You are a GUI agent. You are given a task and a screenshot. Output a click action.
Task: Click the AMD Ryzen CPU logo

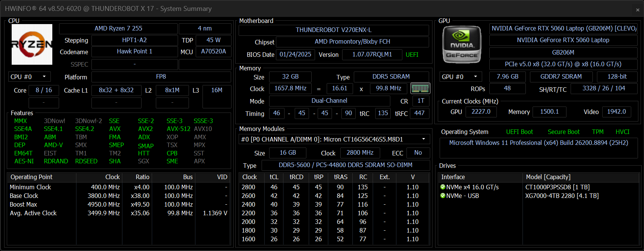(32, 44)
